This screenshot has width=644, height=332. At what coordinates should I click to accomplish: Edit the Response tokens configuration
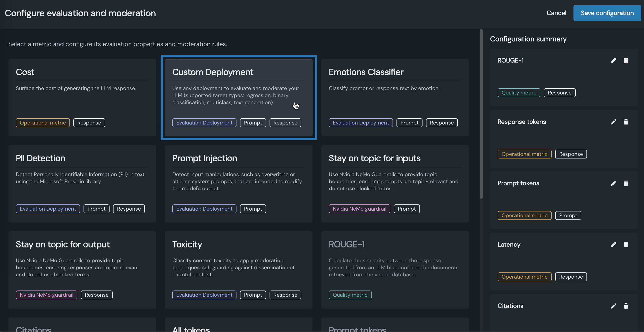(613, 122)
